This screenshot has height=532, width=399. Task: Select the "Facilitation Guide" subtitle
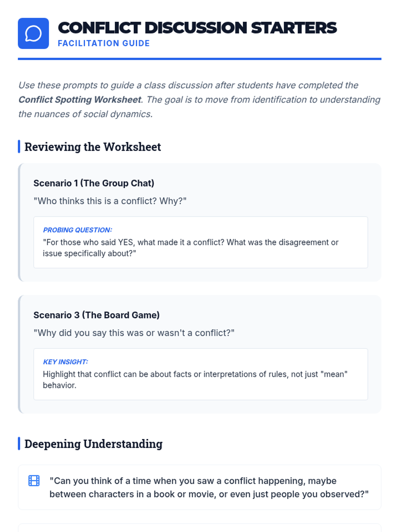click(104, 44)
